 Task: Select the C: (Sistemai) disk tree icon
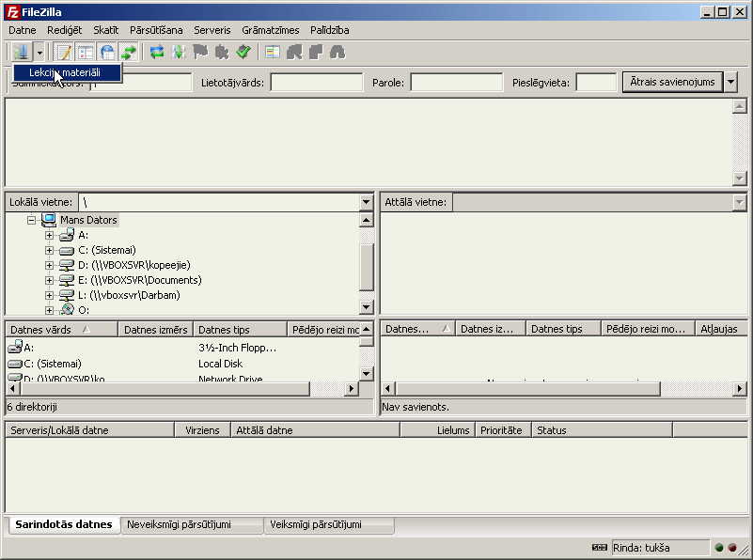click(67, 250)
